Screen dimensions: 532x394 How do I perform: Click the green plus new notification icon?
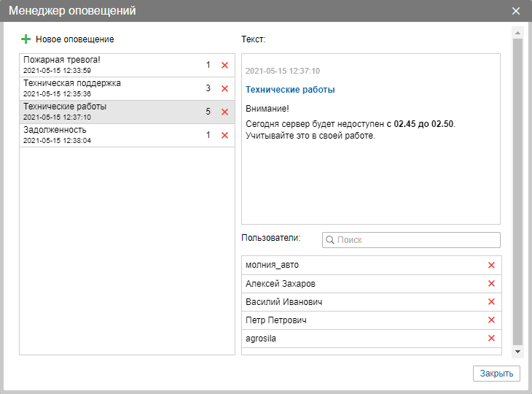coord(26,39)
